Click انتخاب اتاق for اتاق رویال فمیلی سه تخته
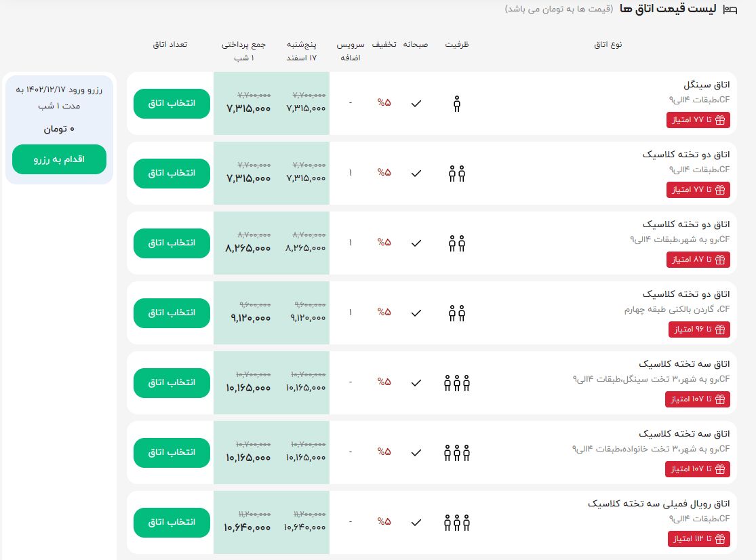Viewport: 756px width, 560px height. coord(171,522)
